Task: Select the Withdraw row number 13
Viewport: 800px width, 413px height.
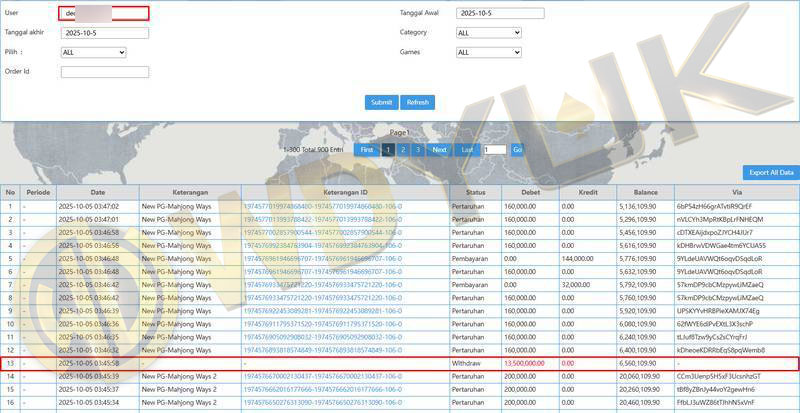Action: [10, 362]
